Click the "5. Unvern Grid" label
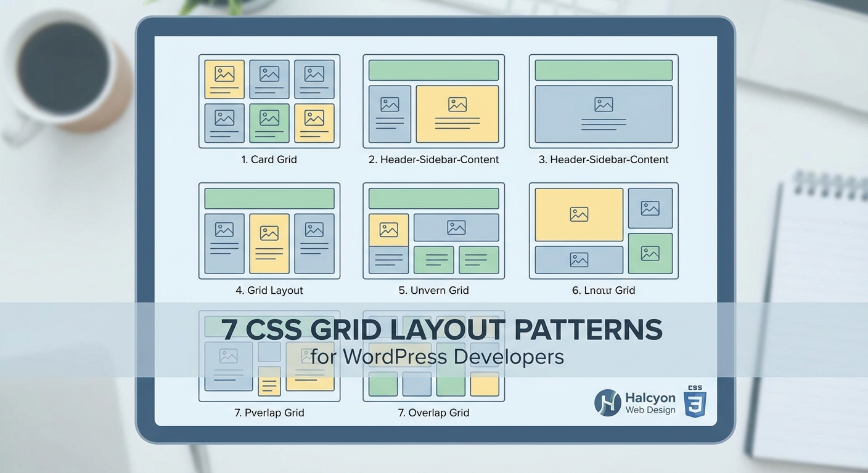Screen dimensions: 868x473 (x=433, y=290)
